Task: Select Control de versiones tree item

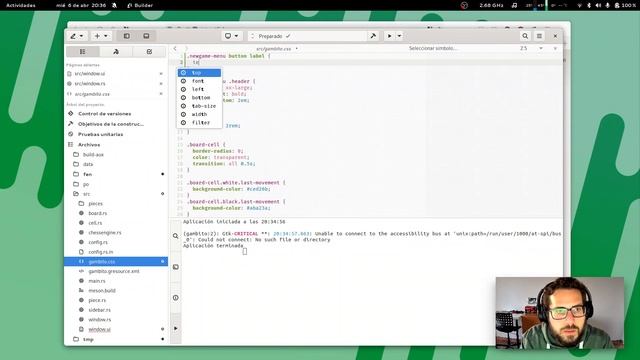Action: [x=104, y=113]
